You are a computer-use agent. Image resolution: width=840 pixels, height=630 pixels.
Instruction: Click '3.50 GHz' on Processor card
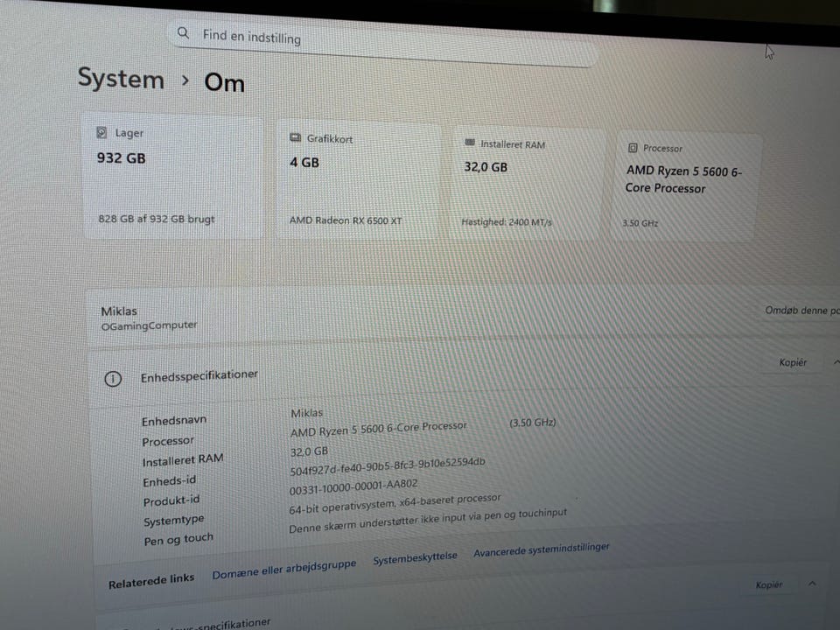pyautogui.click(x=640, y=223)
